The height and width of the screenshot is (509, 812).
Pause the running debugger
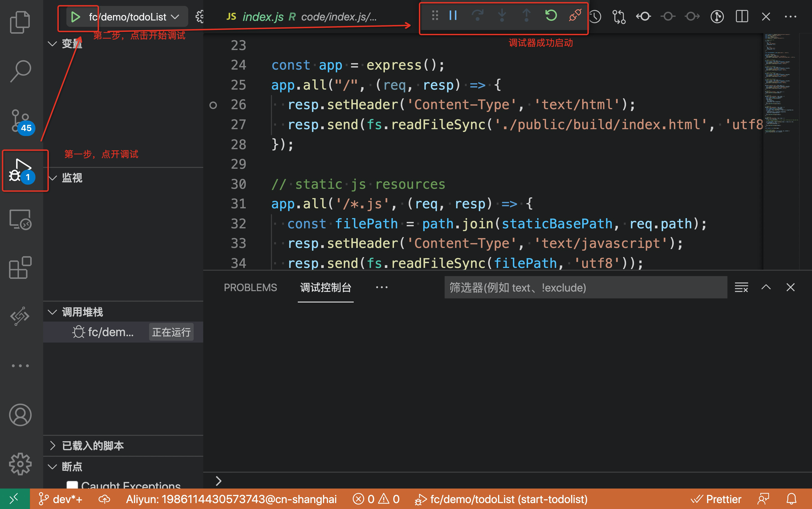(453, 15)
